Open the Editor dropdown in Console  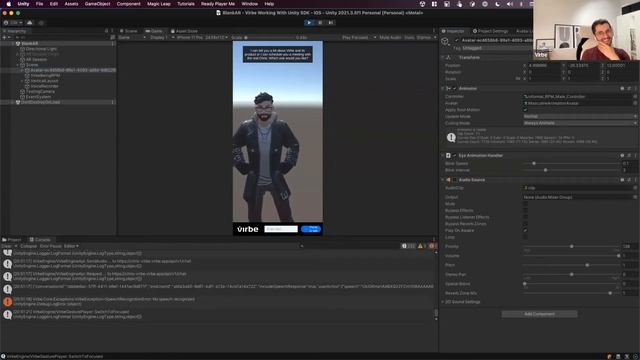71,246
